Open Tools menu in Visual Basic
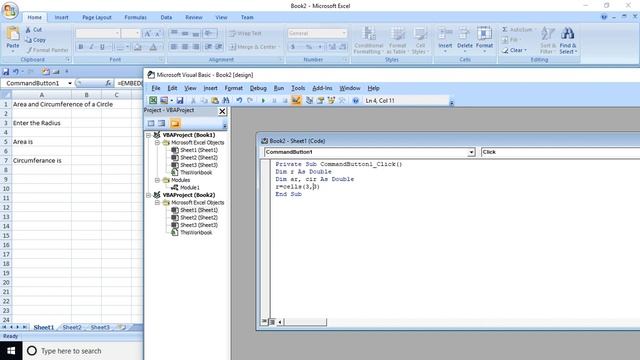This screenshot has height=360, width=640. [298, 88]
